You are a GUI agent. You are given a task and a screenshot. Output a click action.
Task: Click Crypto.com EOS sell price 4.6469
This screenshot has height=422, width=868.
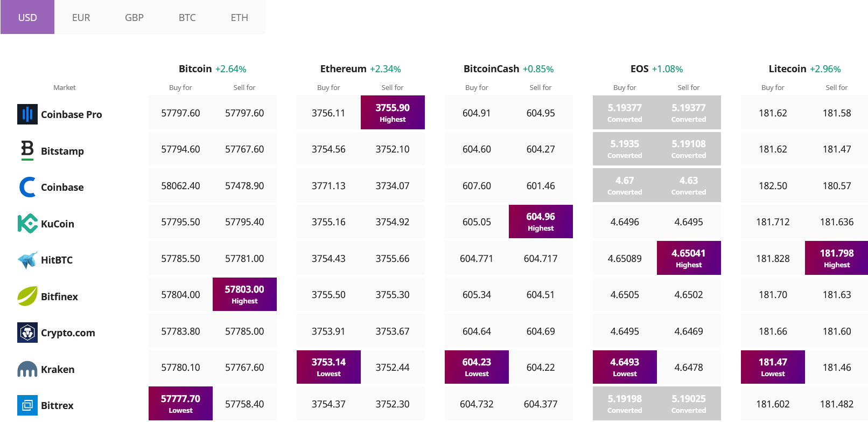click(689, 331)
